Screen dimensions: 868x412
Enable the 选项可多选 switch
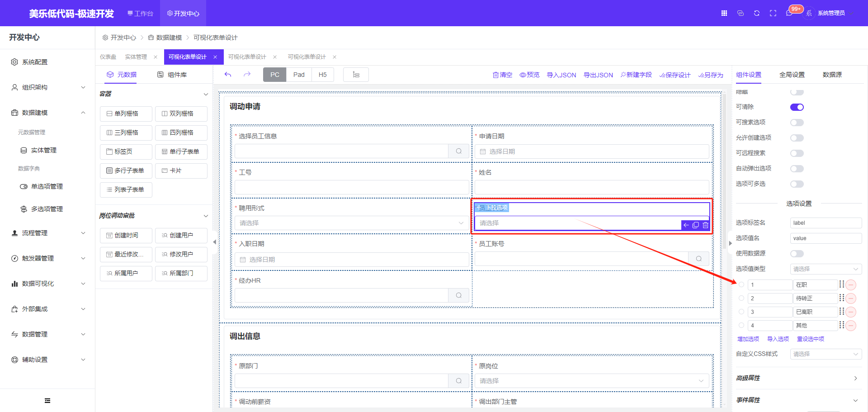(797, 184)
